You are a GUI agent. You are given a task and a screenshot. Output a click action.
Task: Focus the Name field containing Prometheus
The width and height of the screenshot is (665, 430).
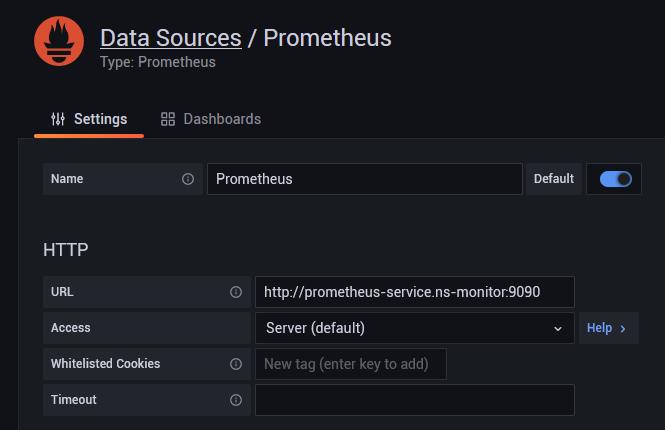tap(365, 179)
